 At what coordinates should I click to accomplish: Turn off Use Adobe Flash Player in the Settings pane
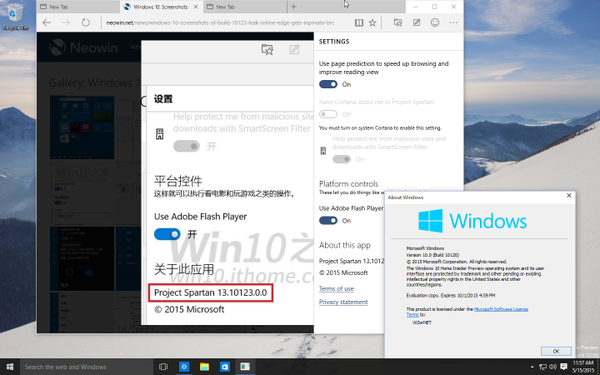pos(328,220)
